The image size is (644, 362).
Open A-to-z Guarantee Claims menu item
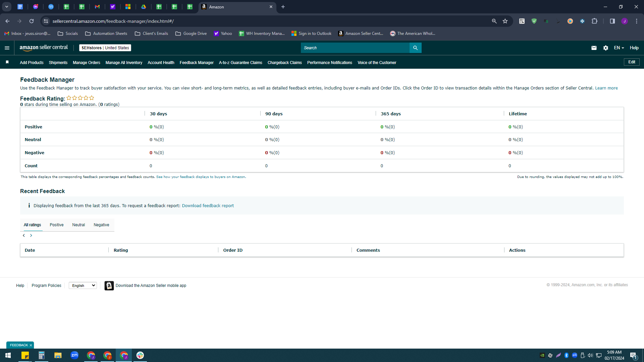pyautogui.click(x=240, y=63)
